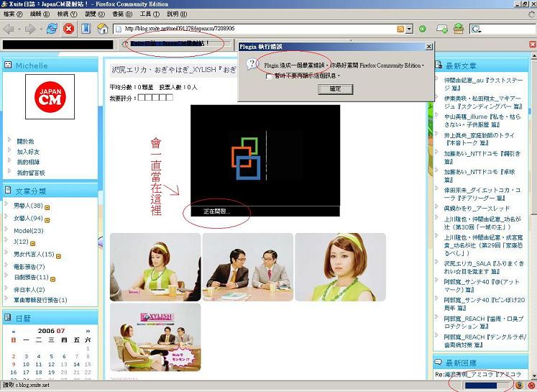Click the Back arrow toolbar button
The image size is (537, 392).
click(9, 29)
